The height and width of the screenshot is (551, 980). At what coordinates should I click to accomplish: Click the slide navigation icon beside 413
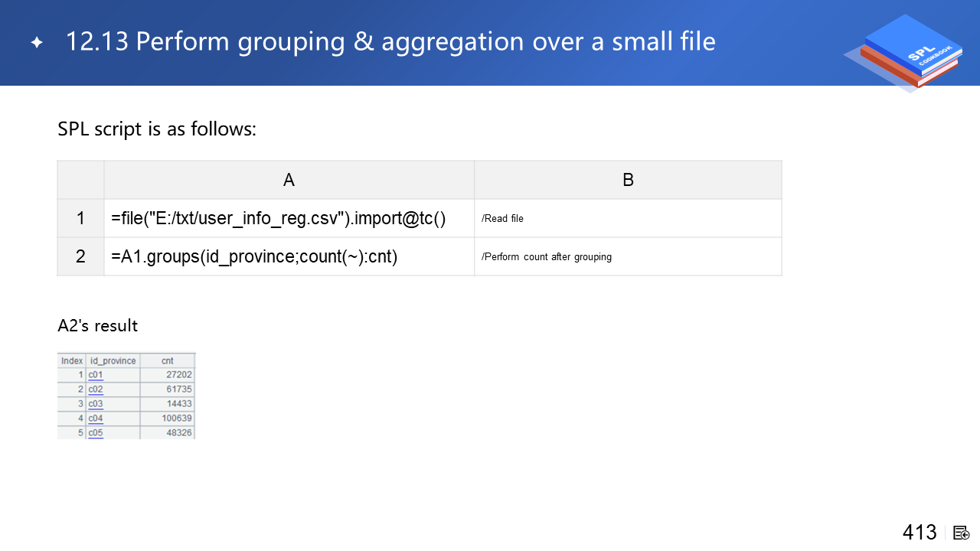[962, 533]
